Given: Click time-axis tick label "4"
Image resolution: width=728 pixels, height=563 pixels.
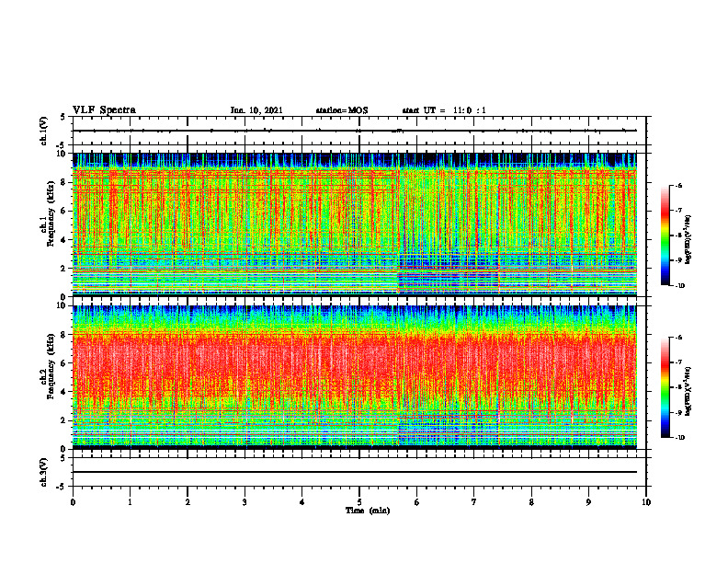Looking at the screenshot, I should point(302,502).
